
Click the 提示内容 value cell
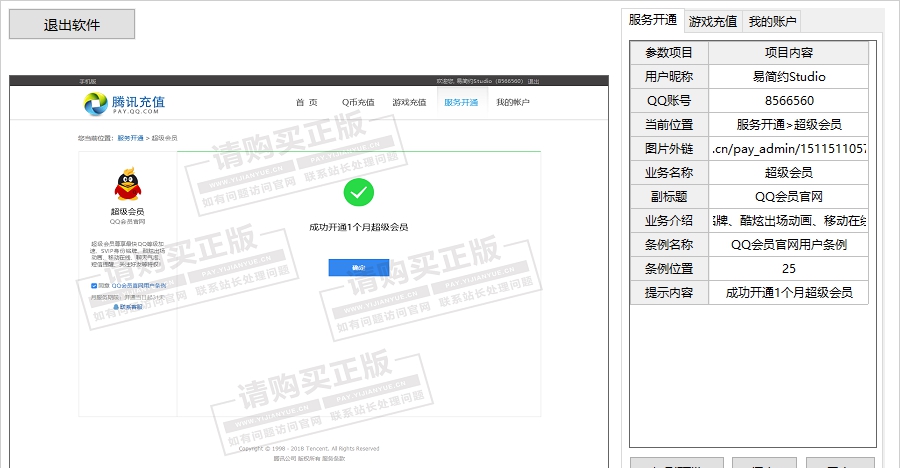pyautogui.click(x=789, y=292)
